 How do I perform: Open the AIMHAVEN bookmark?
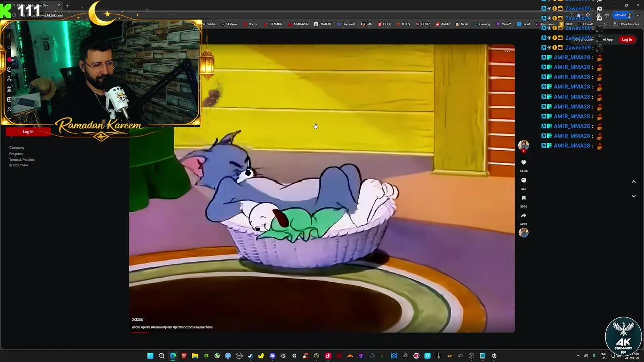298,24
